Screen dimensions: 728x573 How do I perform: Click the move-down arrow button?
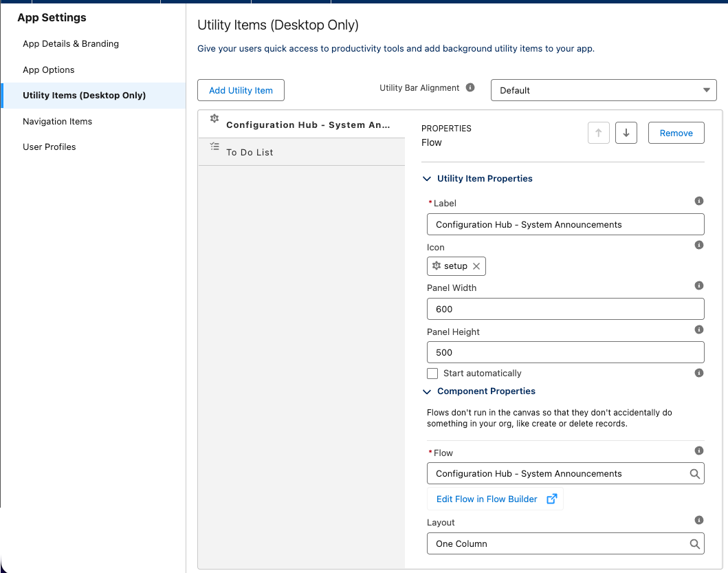[x=626, y=133]
